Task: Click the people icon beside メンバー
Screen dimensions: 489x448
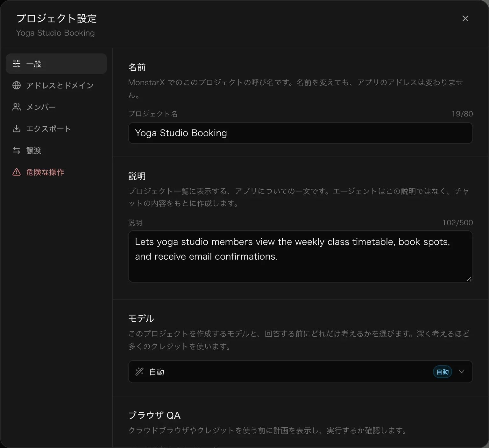Action: pos(17,107)
